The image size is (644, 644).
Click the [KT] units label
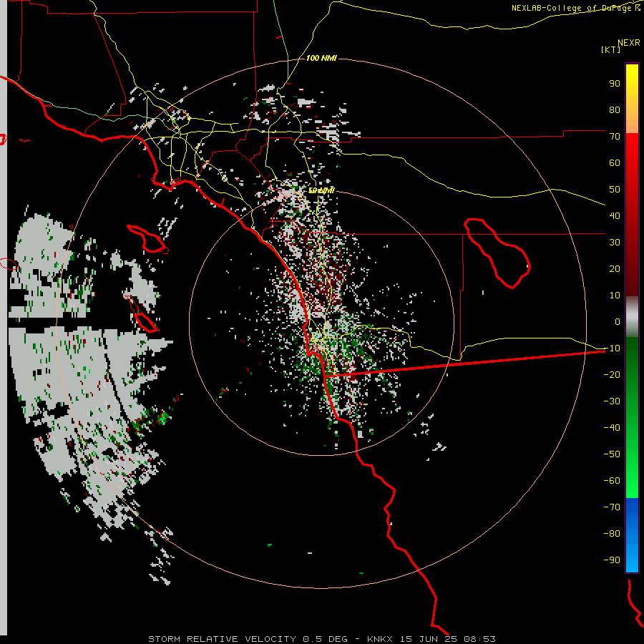pos(611,49)
